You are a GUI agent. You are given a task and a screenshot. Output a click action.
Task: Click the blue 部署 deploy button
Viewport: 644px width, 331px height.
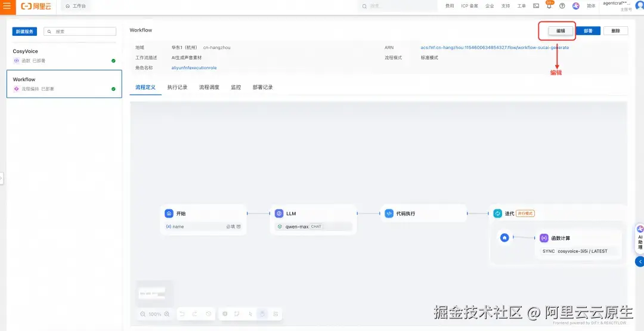pyautogui.click(x=588, y=31)
